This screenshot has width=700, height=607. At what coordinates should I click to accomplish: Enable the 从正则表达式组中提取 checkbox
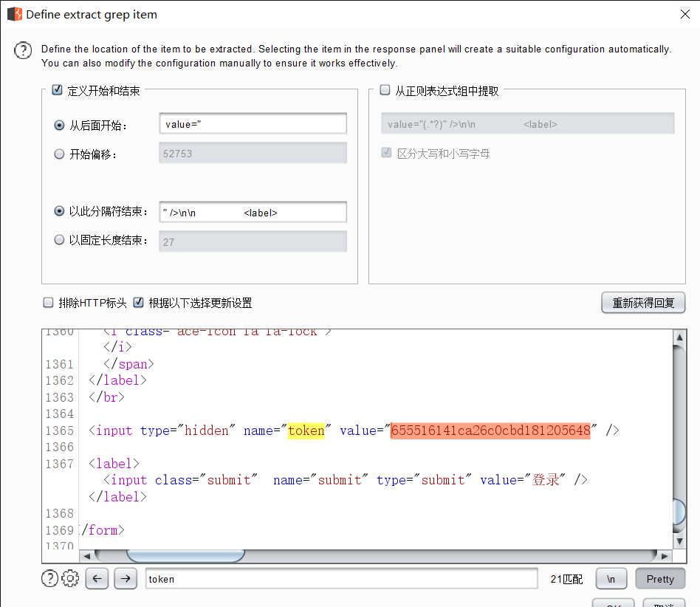click(x=385, y=89)
